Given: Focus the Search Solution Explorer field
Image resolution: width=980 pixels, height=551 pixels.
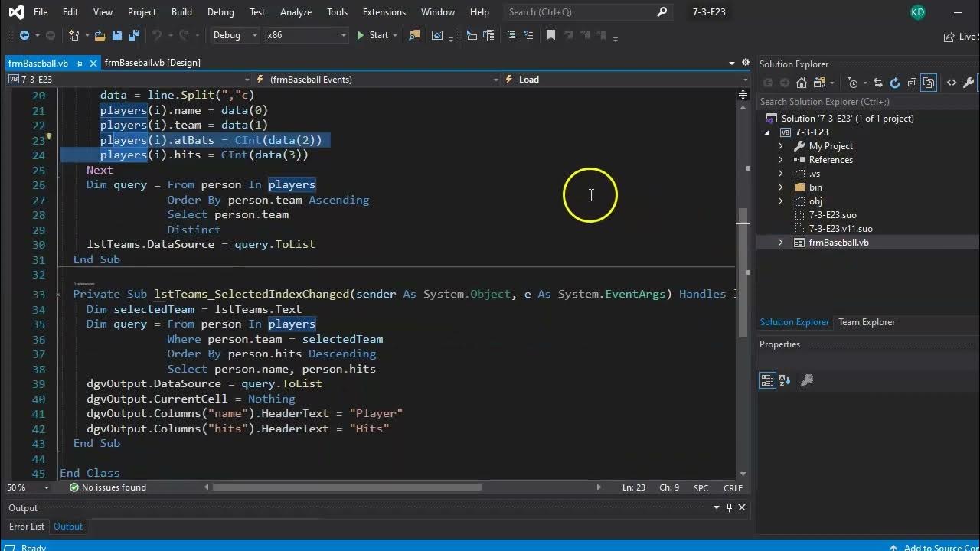Looking at the screenshot, I should point(868,102).
